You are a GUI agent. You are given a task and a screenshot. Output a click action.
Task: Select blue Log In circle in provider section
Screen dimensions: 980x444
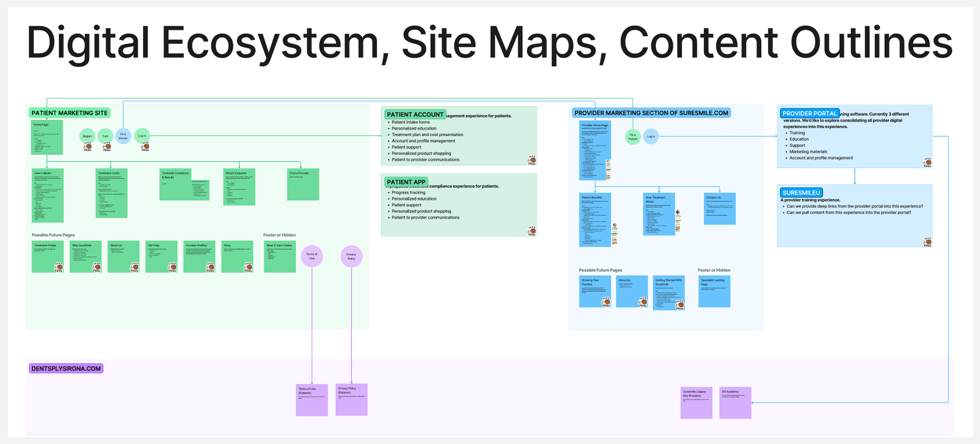(x=651, y=136)
